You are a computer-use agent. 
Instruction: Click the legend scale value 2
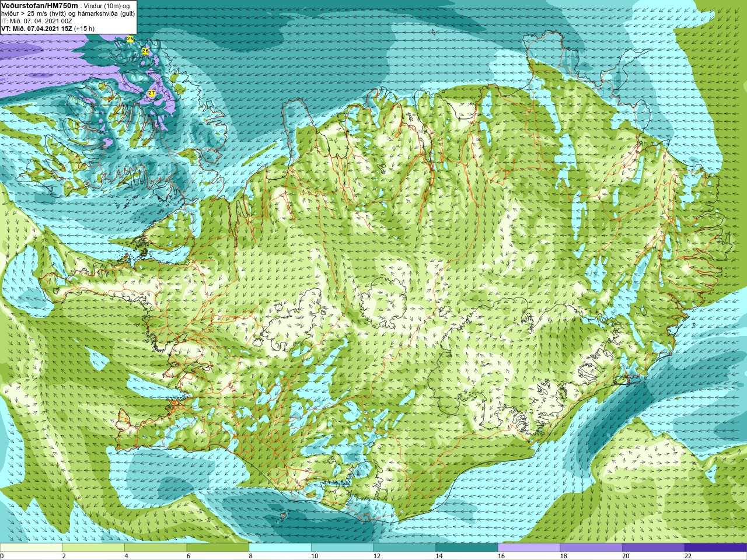pyautogui.click(x=64, y=556)
